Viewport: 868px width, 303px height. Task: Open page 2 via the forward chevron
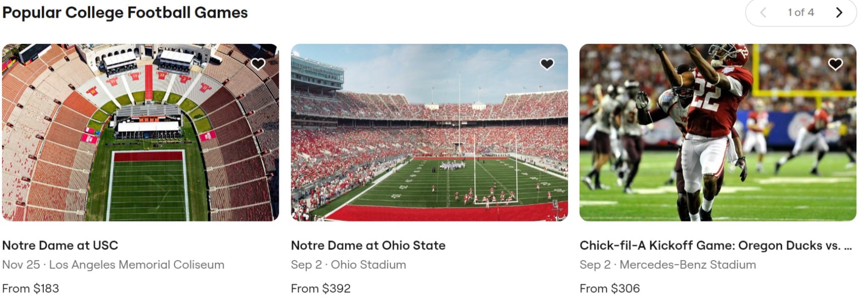coord(839,13)
